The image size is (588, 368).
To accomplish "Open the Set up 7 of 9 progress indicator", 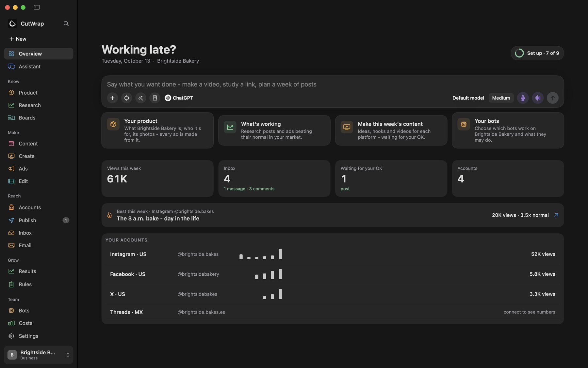I will click(x=537, y=53).
